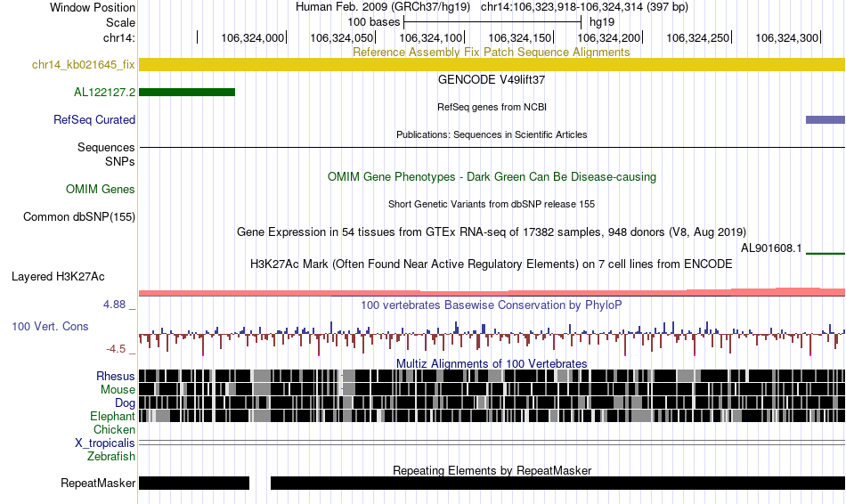Click the Layered H3K27Ac label

(x=58, y=277)
